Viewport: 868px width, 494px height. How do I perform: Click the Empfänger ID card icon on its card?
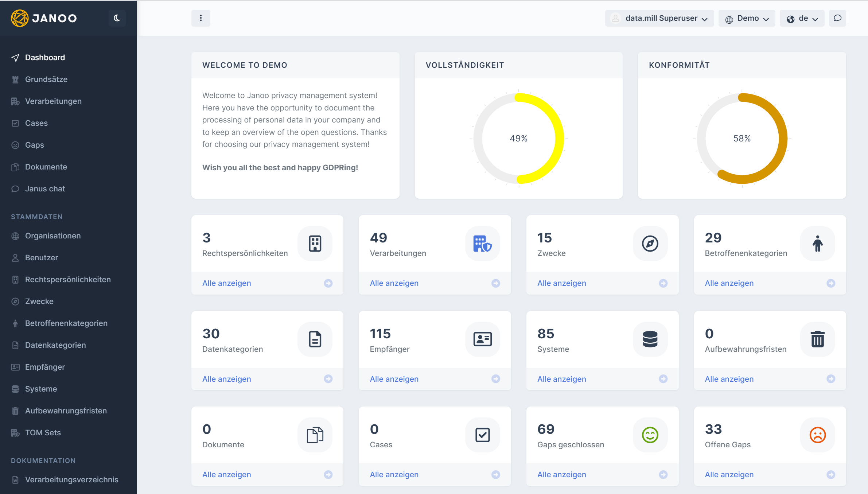tap(482, 339)
